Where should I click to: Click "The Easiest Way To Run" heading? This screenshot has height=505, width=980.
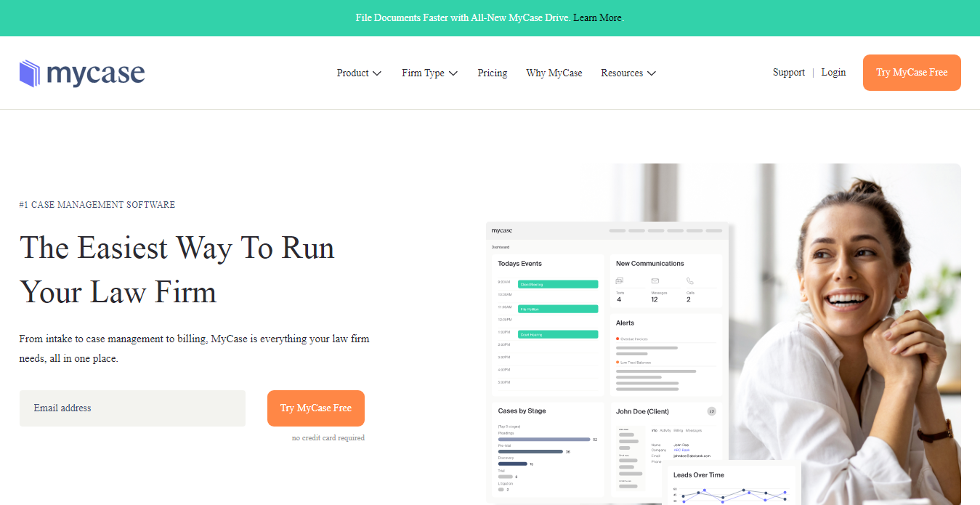[177, 248]
